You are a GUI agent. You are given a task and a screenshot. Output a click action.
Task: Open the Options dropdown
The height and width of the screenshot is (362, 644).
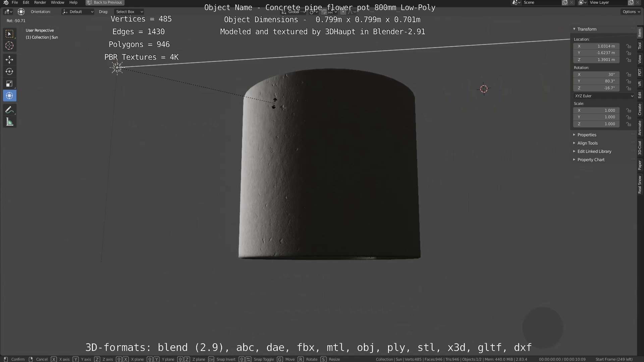(x=631, y=12)
